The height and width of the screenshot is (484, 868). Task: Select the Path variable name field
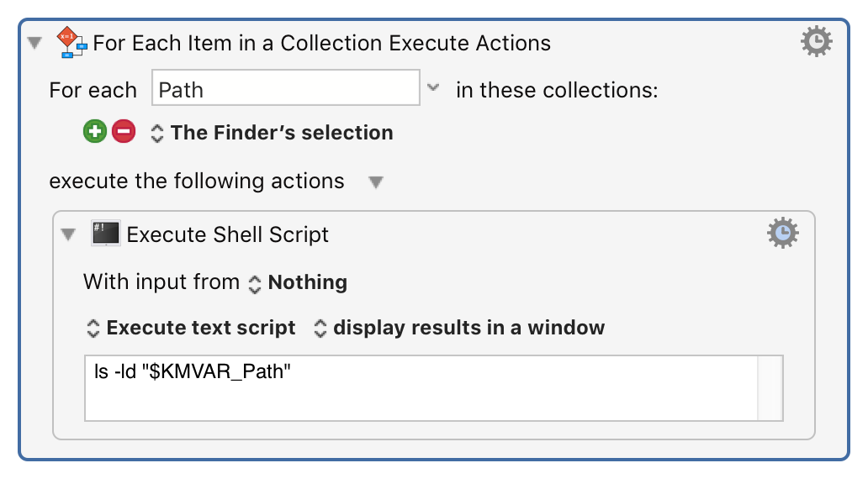(x=286, y=87)
